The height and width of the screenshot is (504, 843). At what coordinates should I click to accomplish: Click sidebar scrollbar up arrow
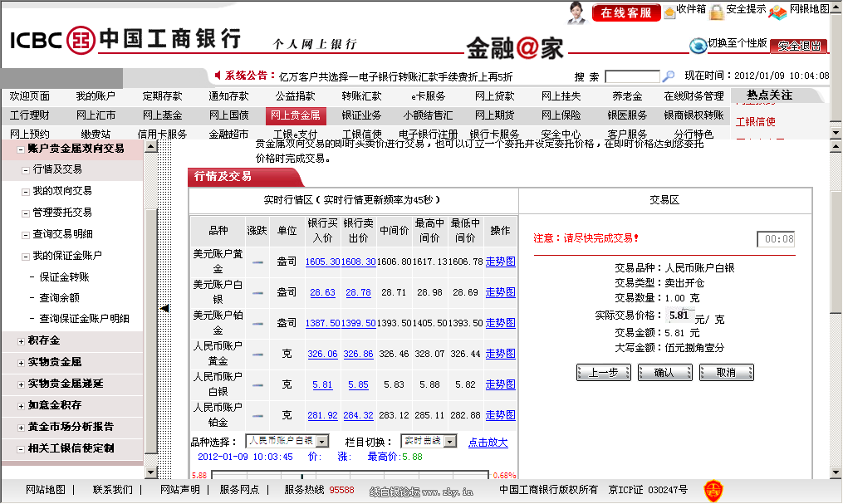[151, 147]
